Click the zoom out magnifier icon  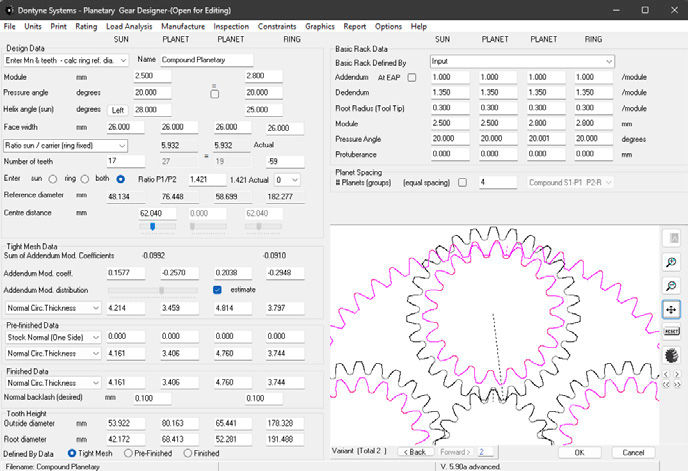[671, 286]
